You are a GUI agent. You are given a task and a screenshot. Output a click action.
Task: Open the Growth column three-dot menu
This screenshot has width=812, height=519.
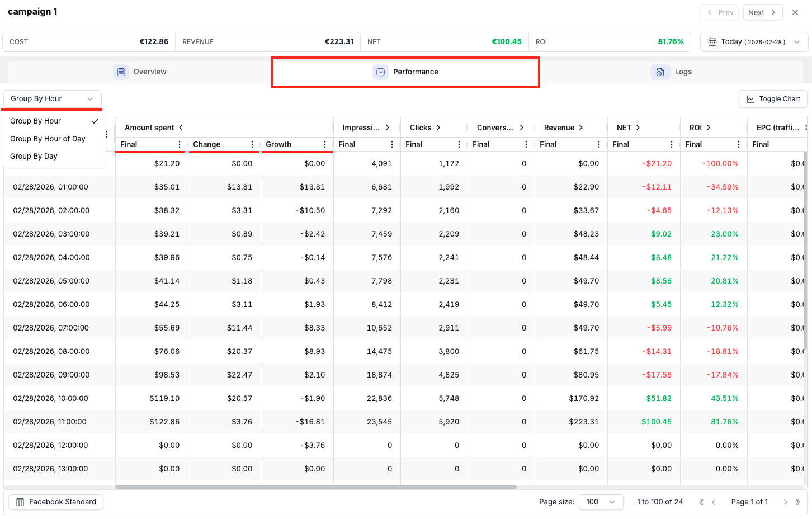[x=325, y=144]
